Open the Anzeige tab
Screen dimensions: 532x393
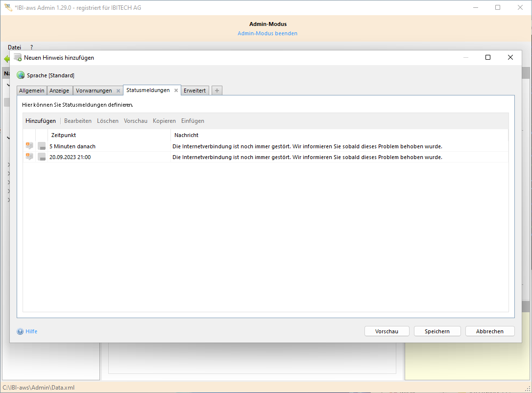tap(59, 91)
